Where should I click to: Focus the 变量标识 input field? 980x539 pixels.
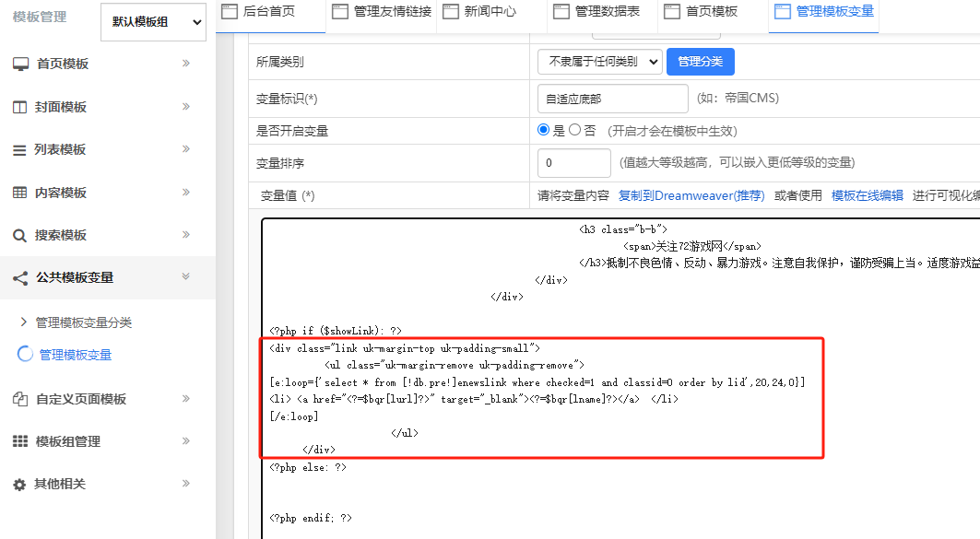[612, 99]
